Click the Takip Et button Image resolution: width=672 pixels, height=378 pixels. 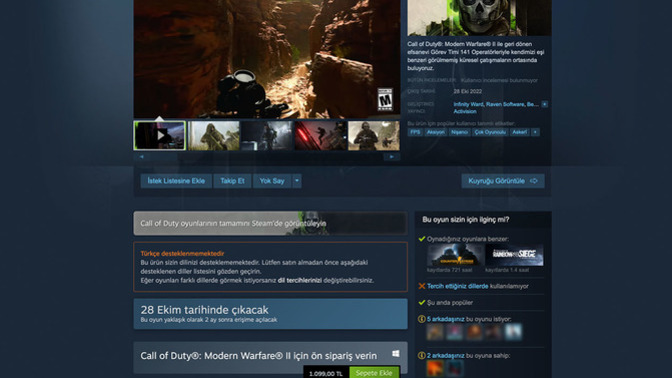[x=232, y=181]
